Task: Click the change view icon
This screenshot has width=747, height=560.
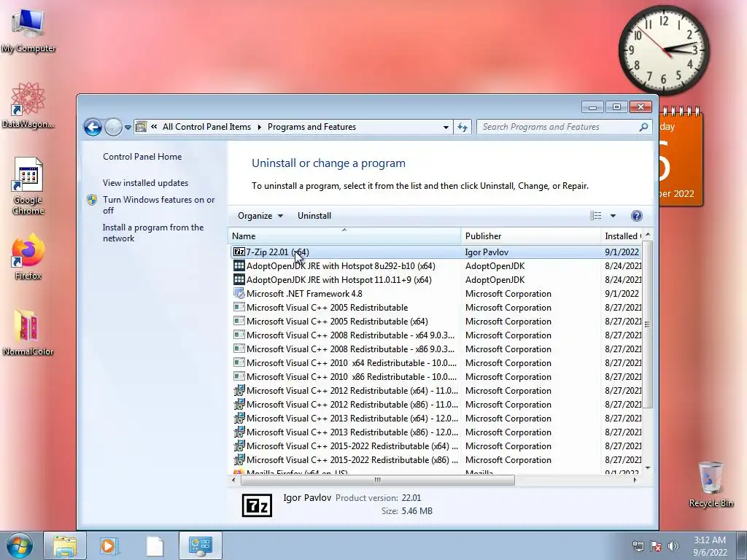Action: 595,216
